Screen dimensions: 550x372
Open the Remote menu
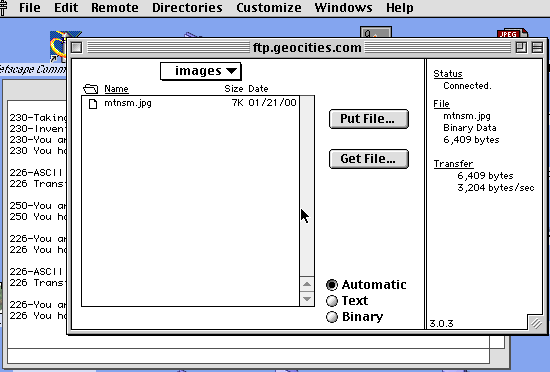(114, 7)
